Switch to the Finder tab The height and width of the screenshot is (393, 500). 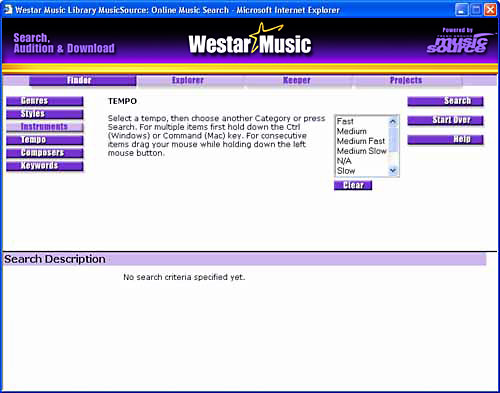click(x=83, y=80)
